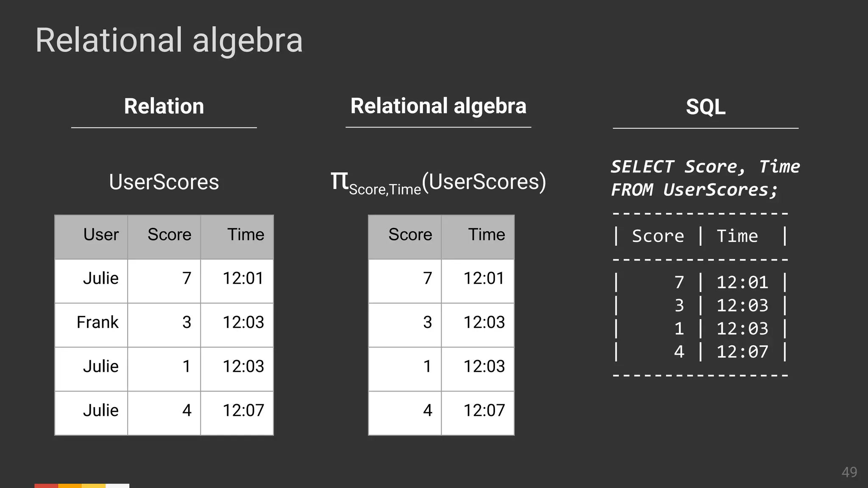The image size is (868, 488).
Task: Select the "SELECT Score, Time" SQL line
Action: click(705, 166)
